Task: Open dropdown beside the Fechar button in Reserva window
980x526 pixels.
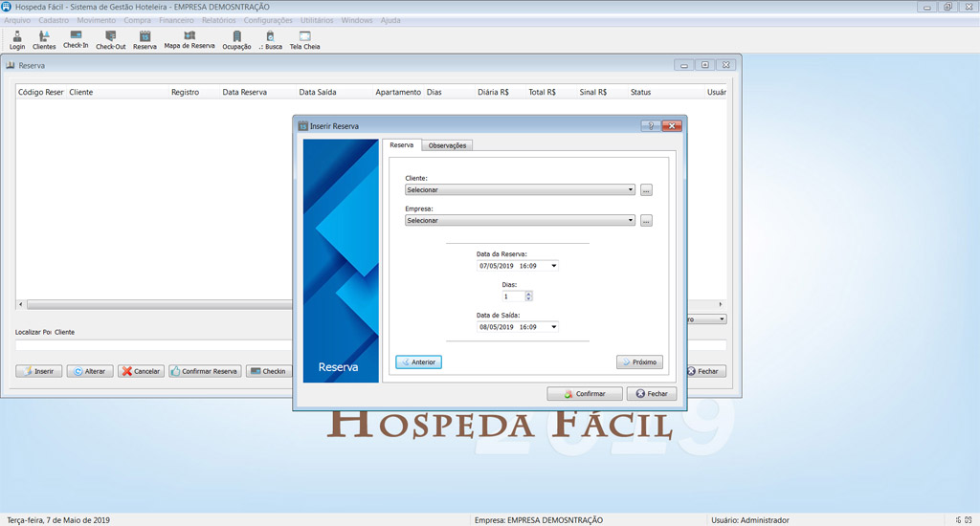Action: point(722,319)
